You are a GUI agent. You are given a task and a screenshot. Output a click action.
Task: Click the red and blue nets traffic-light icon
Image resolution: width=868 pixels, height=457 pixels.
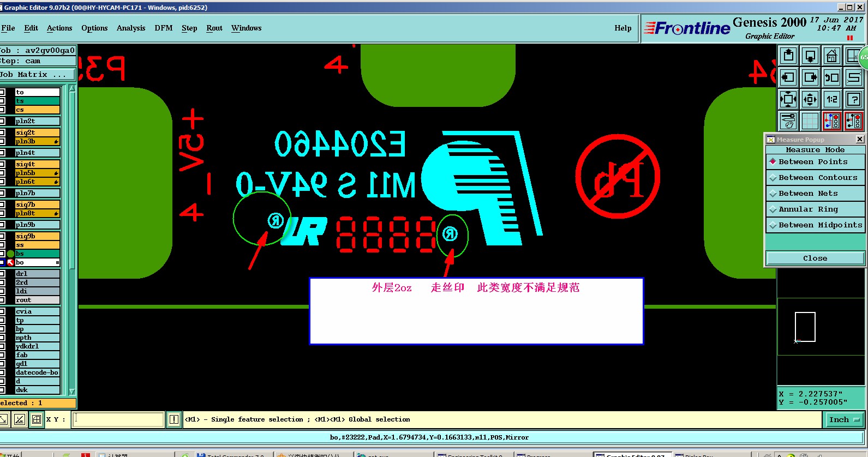pos(832,121)
